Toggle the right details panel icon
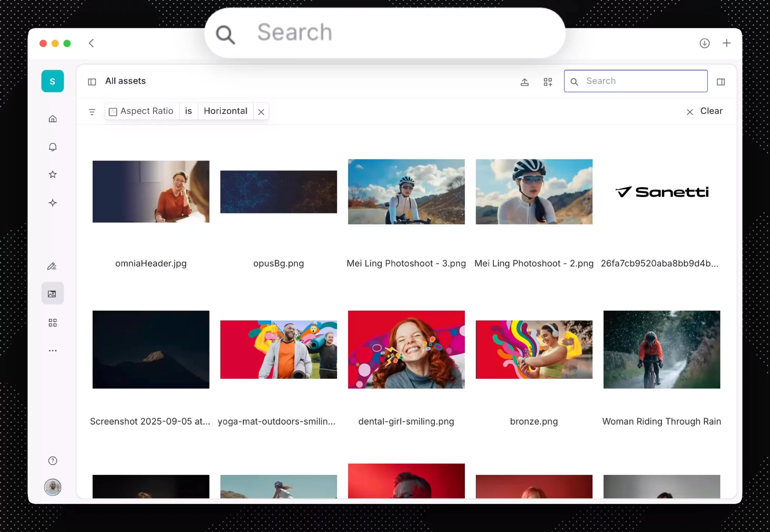This screenshot has height=532, width=770. tap(721, 82)
